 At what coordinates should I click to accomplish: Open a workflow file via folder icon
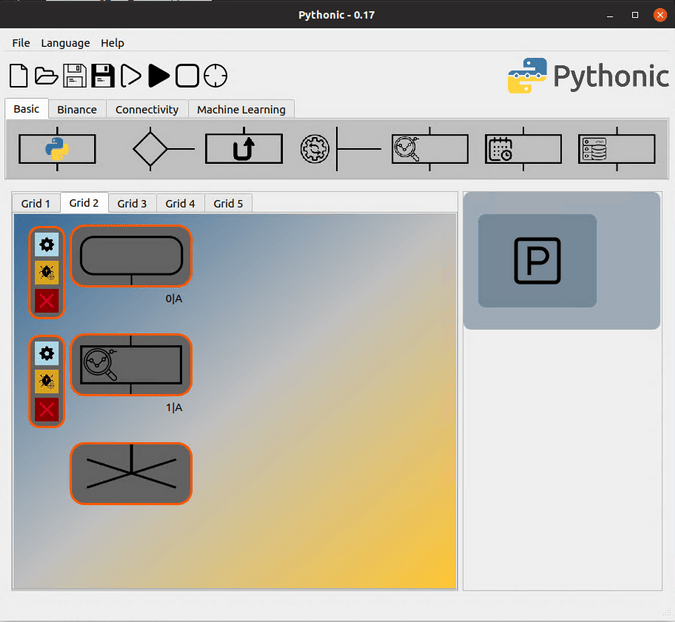[x=46, y=76]
